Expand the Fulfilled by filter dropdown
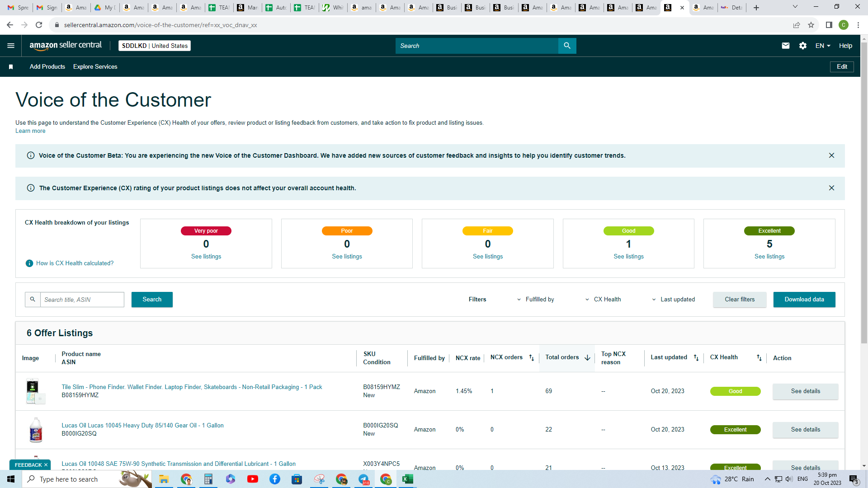The width and height of the screenshot is (868, 488). pyautogui.click(x=536, y=300)
